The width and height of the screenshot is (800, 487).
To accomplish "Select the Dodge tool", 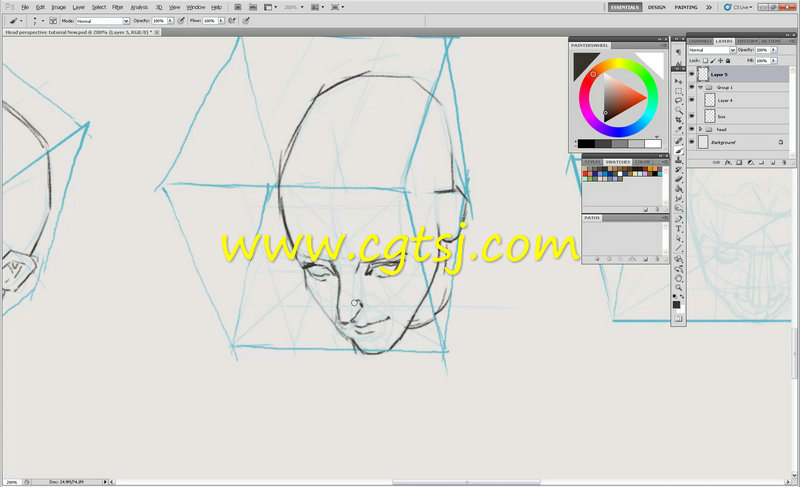I will pyautogui.click(x=678, y=209).
